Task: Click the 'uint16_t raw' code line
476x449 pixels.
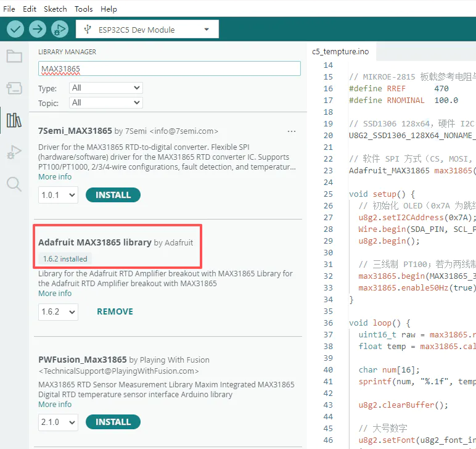Action: pos(417,334)
